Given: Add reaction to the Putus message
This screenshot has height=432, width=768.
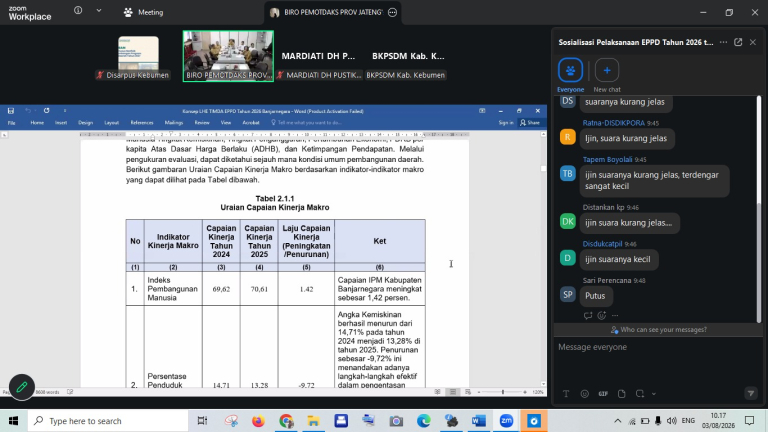Looking at the screenshot, I should pos(601,315).
